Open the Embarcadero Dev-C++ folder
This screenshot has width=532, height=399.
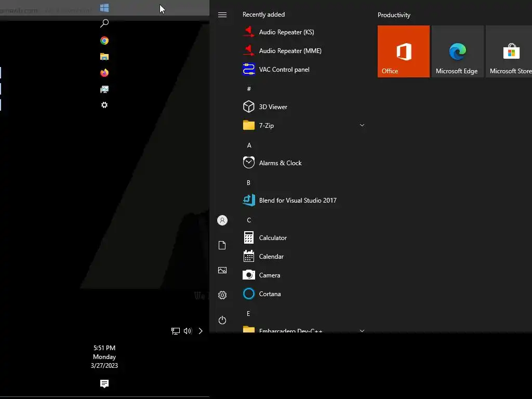tap(303, 329)
